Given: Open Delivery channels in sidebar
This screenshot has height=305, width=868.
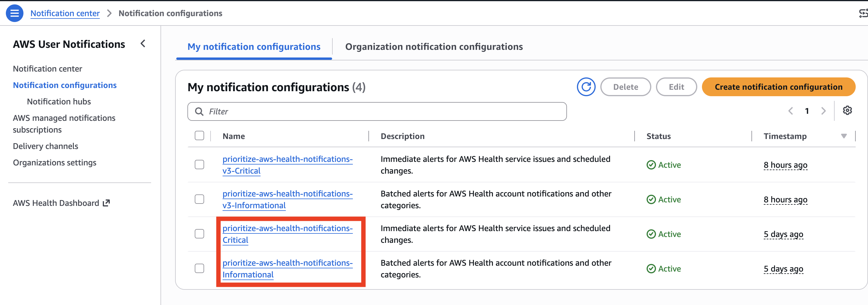Looking at the screenshot, I should 45,146.
